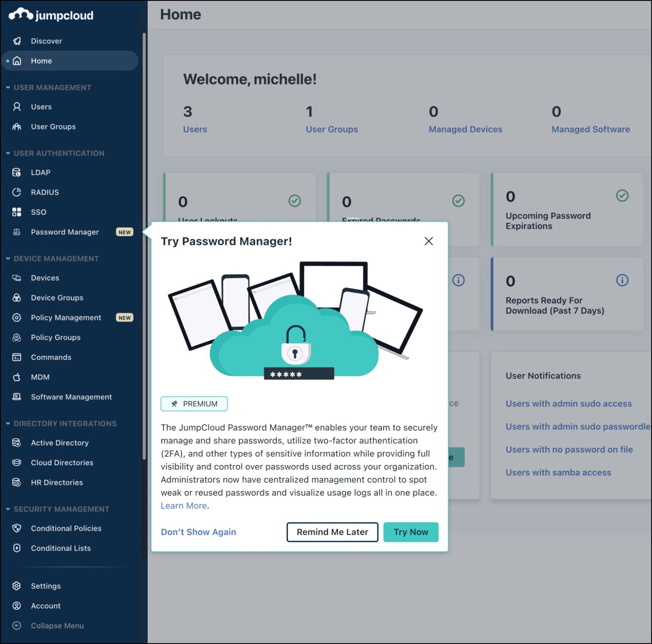View users with admin sudo access

568,403
